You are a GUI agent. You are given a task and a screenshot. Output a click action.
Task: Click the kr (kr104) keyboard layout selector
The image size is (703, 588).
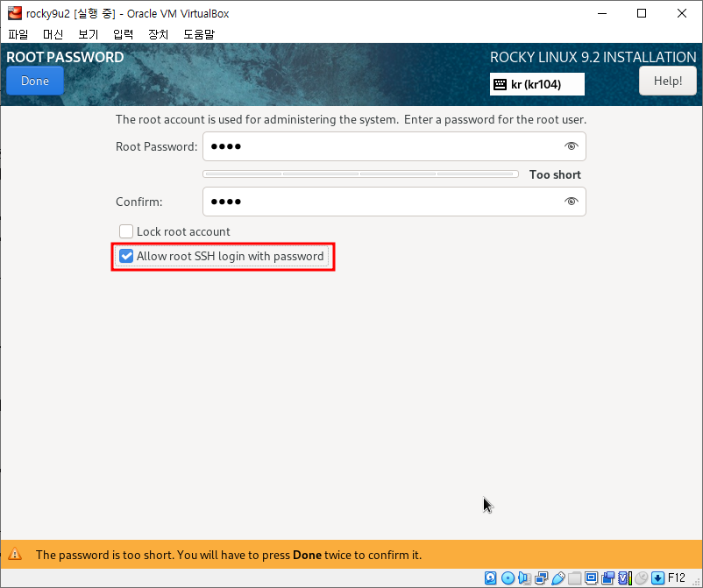pyautogui.click(x=537, y=84)
